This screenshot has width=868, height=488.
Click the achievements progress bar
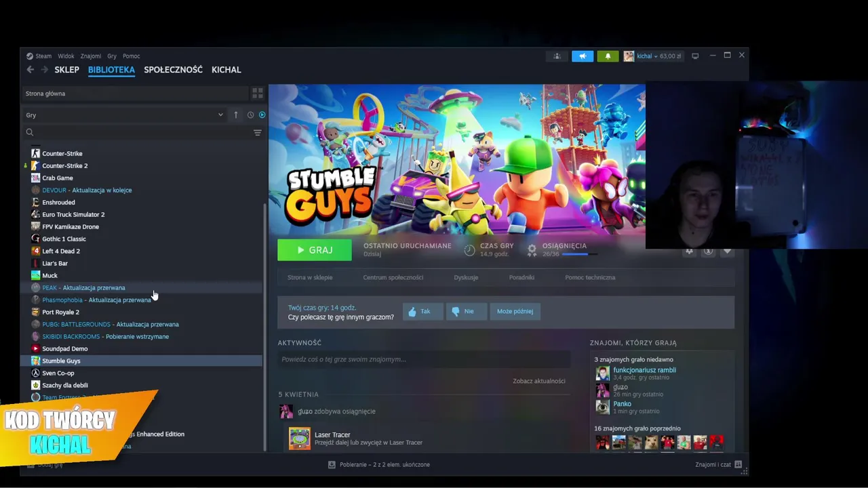pos(580,254)
